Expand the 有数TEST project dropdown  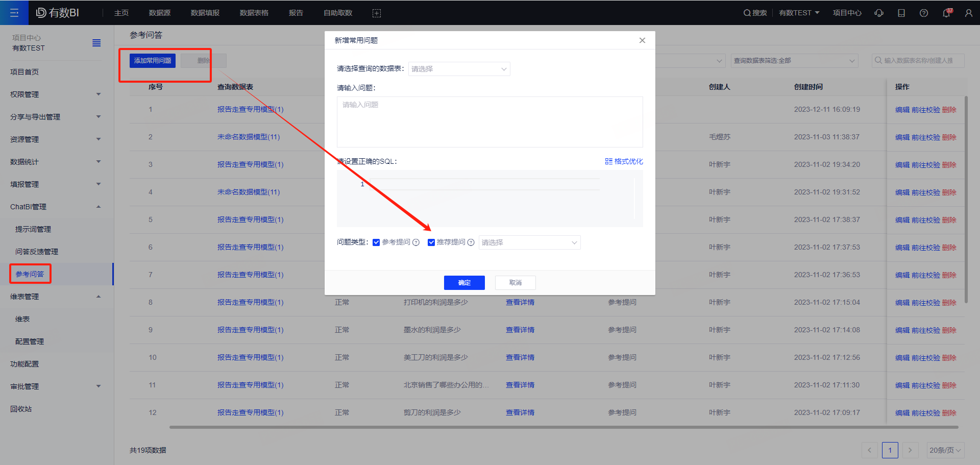tap(799, 13)
